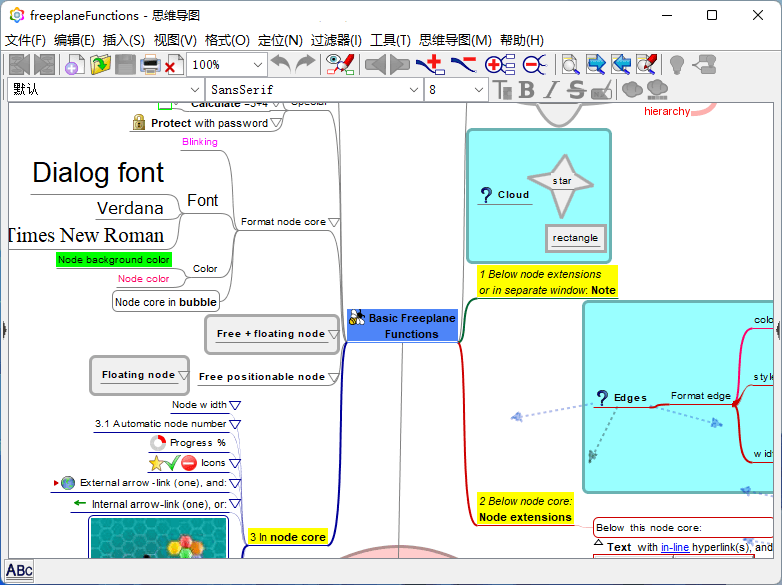Click the Print map icon
This screenshot has width=782, height=585.
tap(149, 65)
